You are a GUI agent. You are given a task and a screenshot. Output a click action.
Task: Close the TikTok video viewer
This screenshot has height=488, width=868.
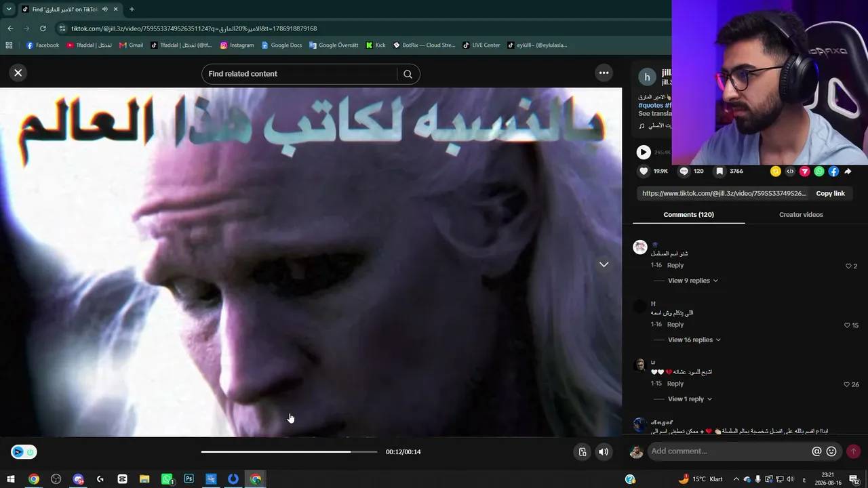(18, 73)
